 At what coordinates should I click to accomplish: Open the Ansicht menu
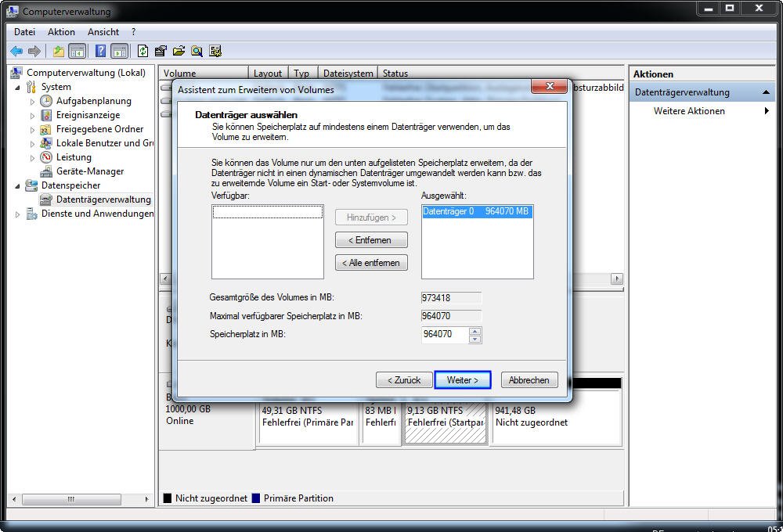click(103, 32)
